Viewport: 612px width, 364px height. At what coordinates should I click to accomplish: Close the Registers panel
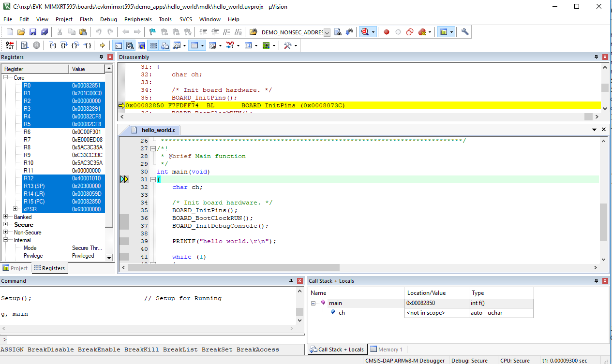(x=110, y=57)
